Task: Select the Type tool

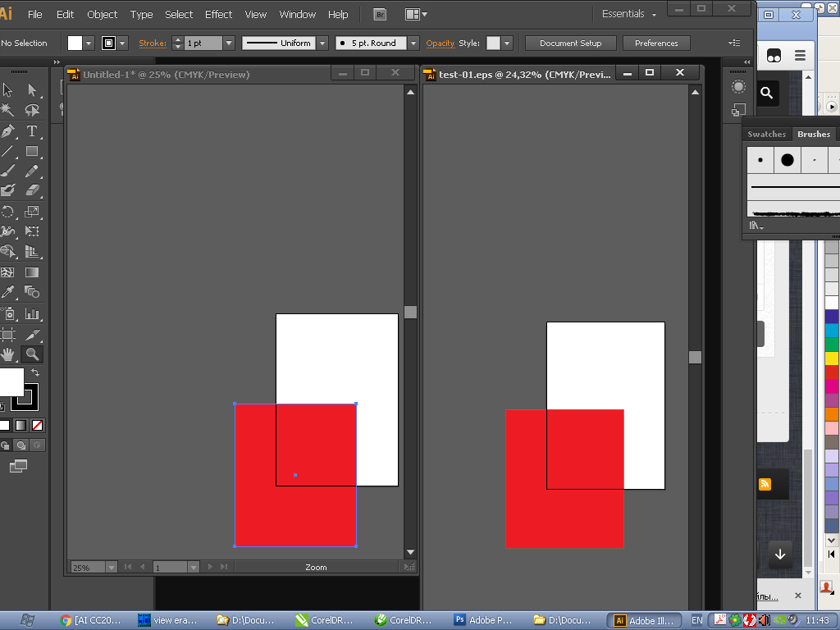Action: pyautogui.click(x=32, y=131)
